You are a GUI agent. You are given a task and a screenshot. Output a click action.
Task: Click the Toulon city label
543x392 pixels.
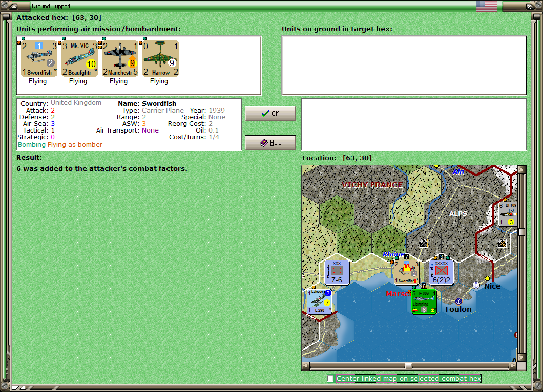click(458, 309)
